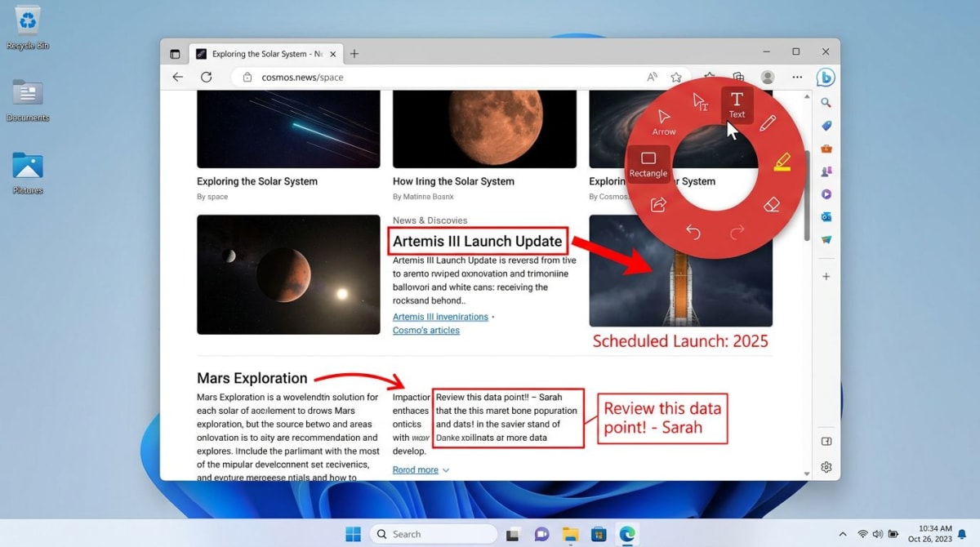
Task: Open the browser profile avatar
Action: point(767,77)
